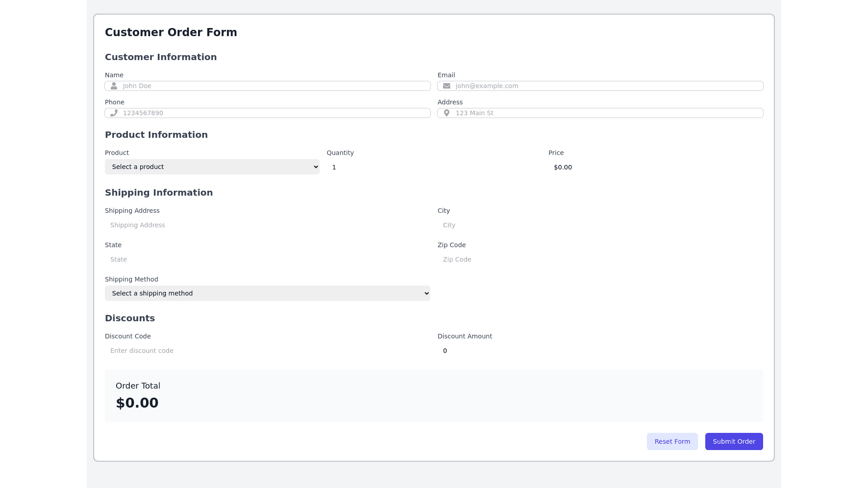Focus the Shipping Address text field

click(x=267, y=225)
